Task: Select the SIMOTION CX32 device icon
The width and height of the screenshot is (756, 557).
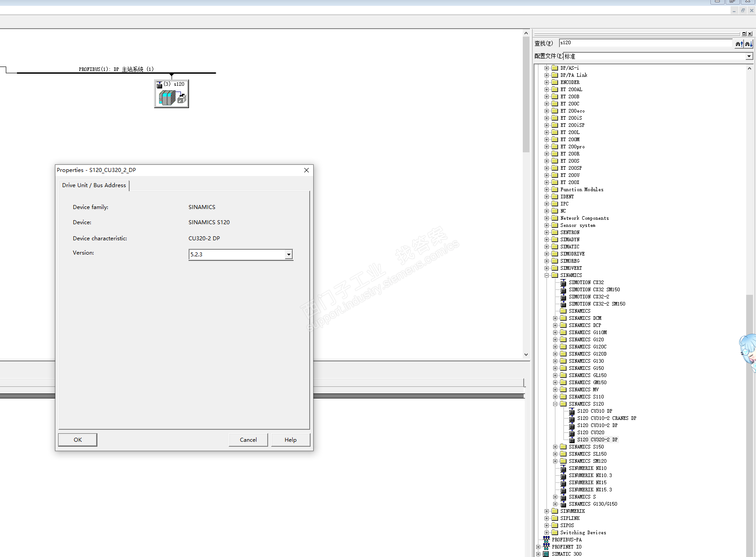Action: 563,282
